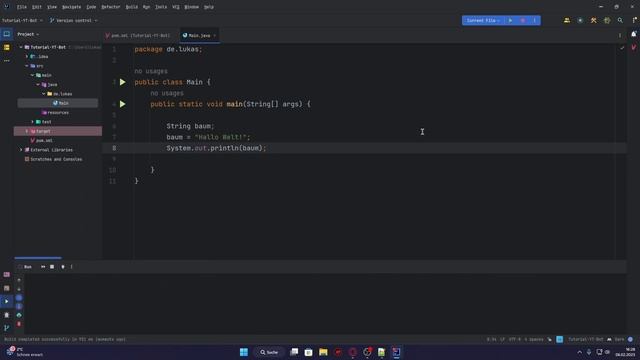The image size is (640, 360).
Task: Open IDE and project Settings gear icon
Action: 607,20
